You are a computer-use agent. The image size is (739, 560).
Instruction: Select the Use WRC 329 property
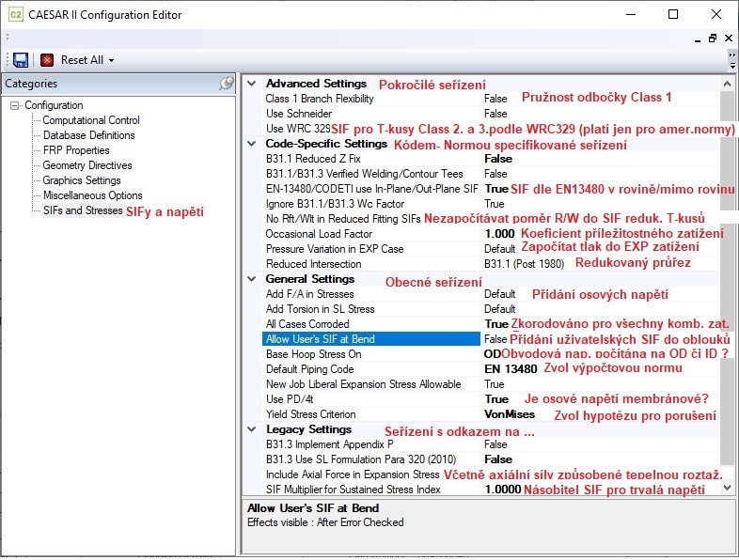click(x=298, y=129)
